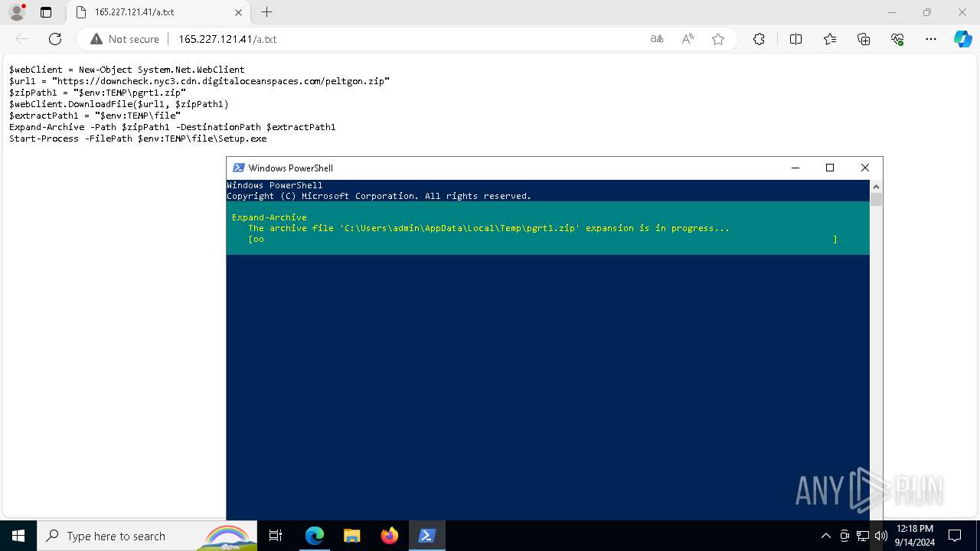The height and width of the screenshot is (551, 980).
Task: Open Microsoft Edge from taskbar
Action: (x=315, y=536)
